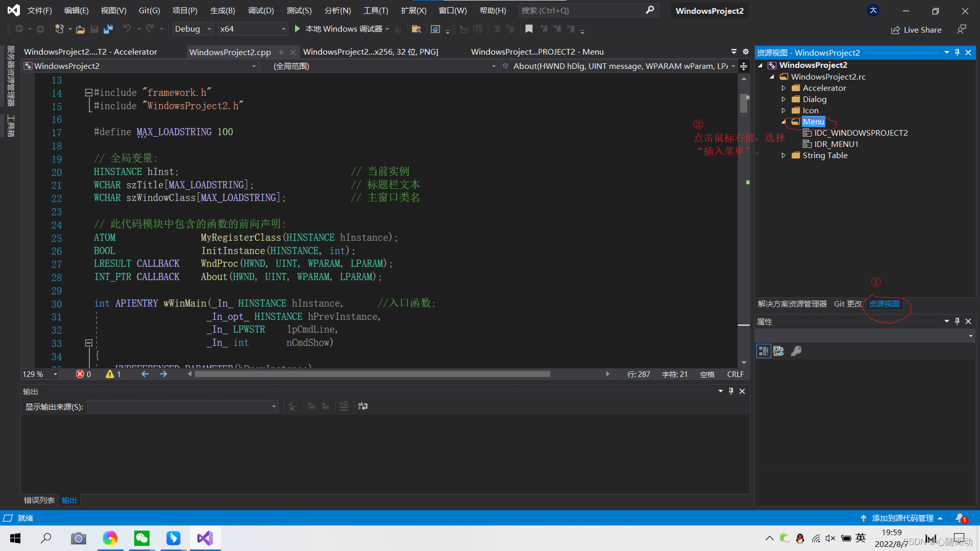Click the Error List output icon
This screenshot has height=551, width=980.
[38, 500]
